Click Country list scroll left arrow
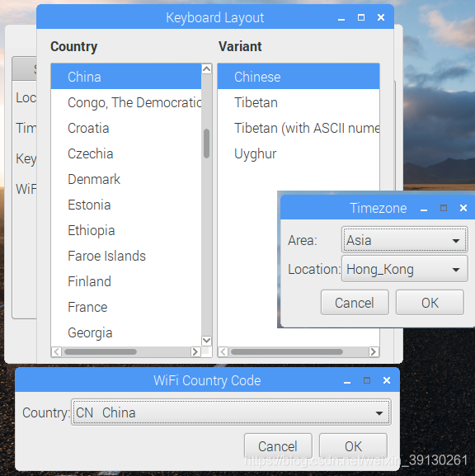This screenshot has width=475, height=476. [x=56, y=351]
